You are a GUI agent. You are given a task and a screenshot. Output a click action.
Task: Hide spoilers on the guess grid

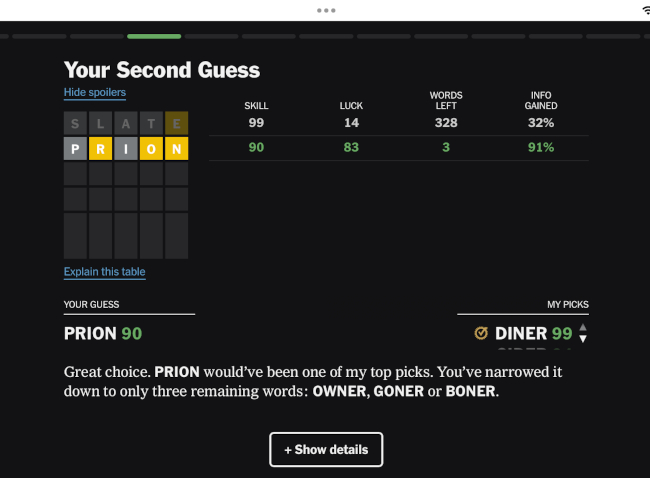click(x=95, y=92)
